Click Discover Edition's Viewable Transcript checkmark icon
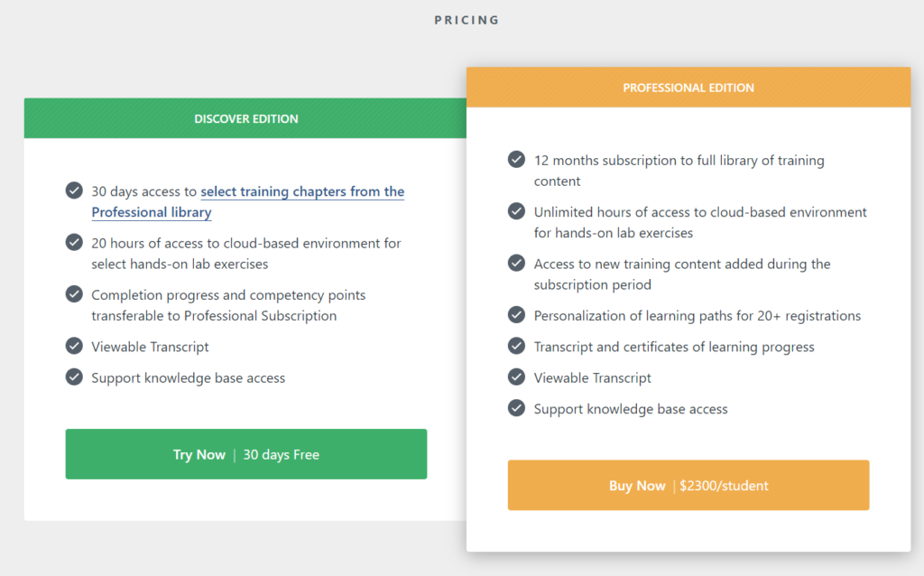This screenshot has height=576, width=924. point(74,346)
